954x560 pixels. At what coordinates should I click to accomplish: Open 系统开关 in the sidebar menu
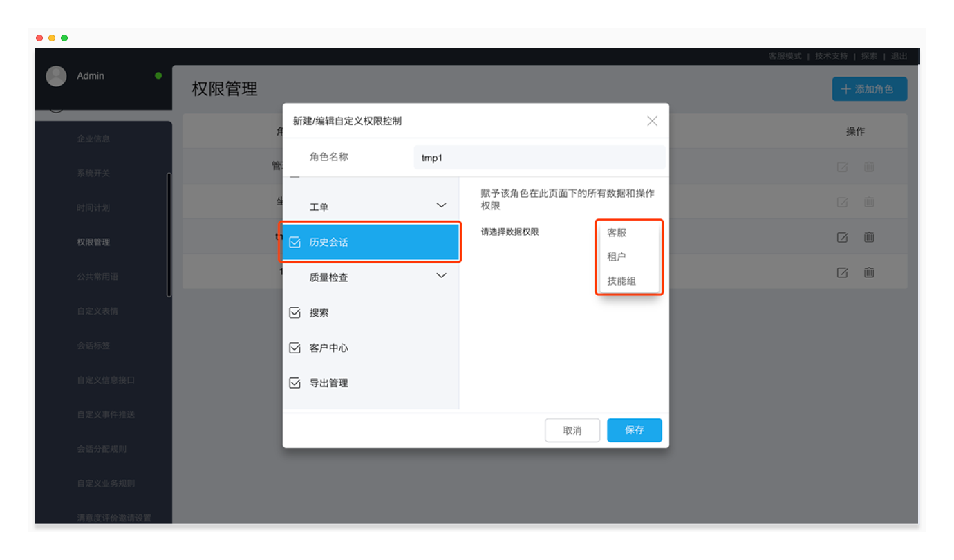click(x=93, y=173)
